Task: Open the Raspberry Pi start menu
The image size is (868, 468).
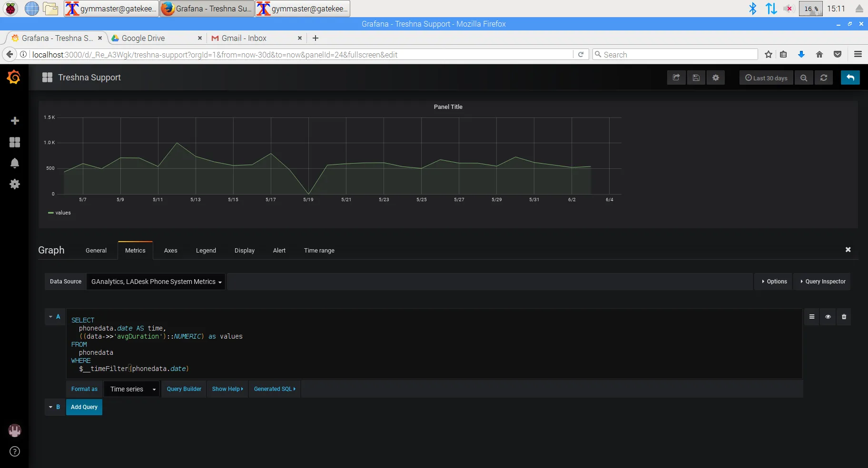Action: point(10,9)
